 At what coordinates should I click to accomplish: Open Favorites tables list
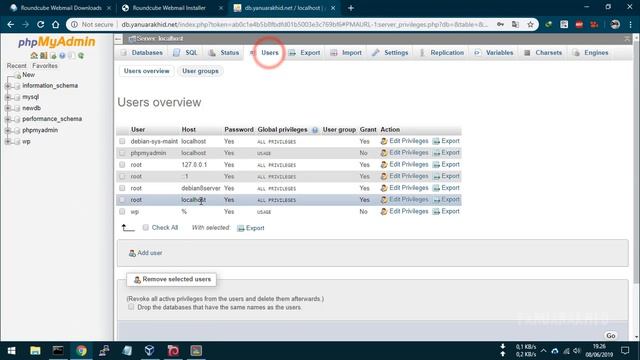point(45,66)
